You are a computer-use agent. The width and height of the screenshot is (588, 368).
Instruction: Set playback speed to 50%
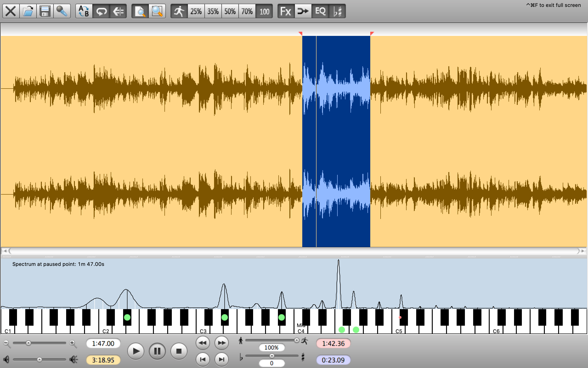pos(230,11)
